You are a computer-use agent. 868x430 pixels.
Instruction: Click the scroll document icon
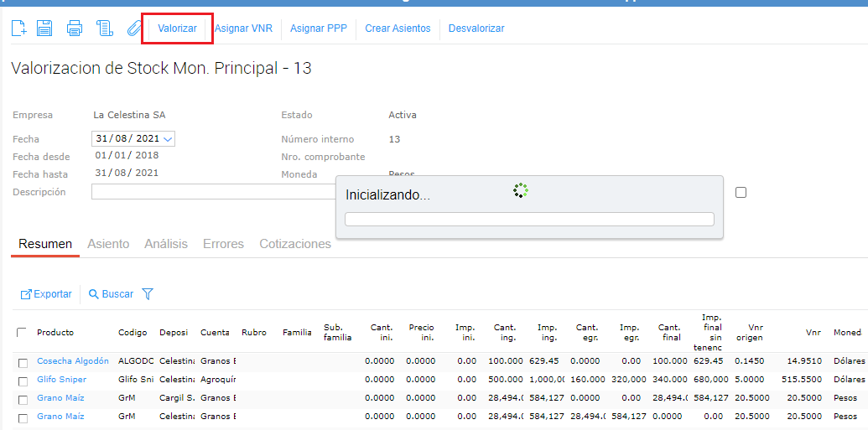(x=105, y=28)
